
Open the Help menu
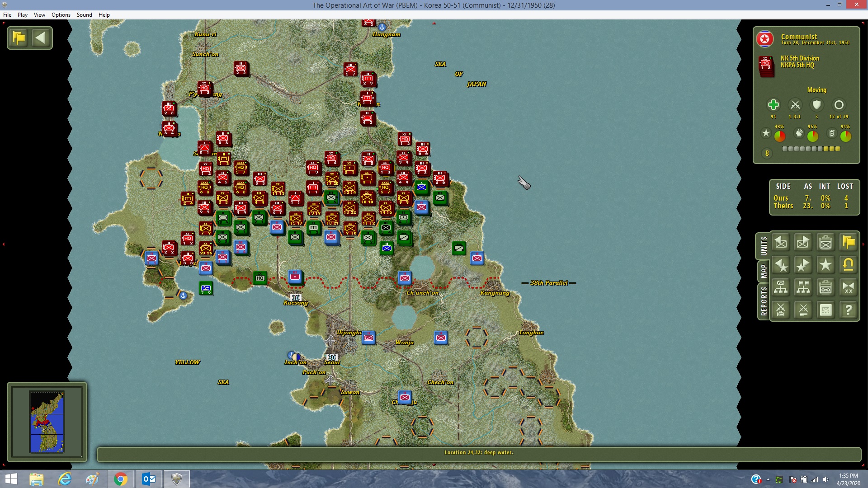104,15
